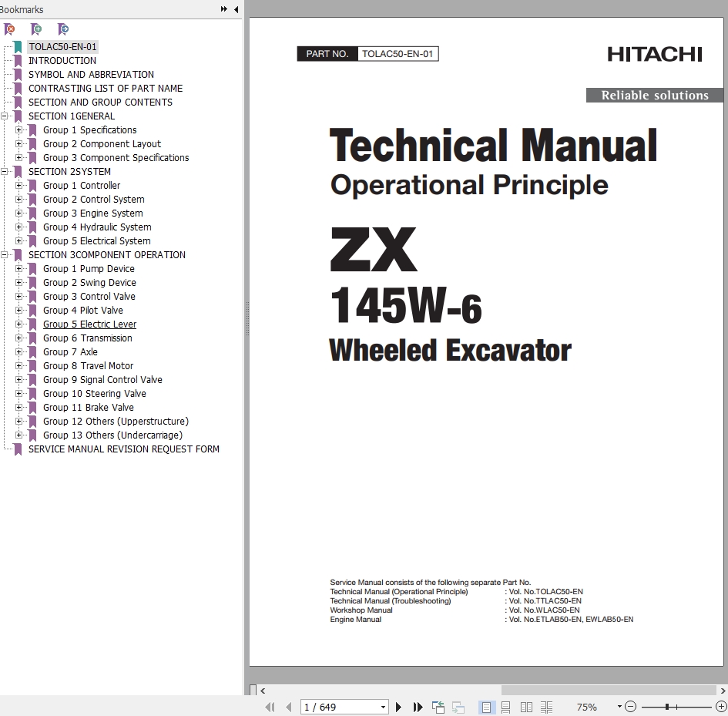Expand Group 1 Specifications bookmark
The width and height of the screenshot is (728, 716).
tap(18, 130)
